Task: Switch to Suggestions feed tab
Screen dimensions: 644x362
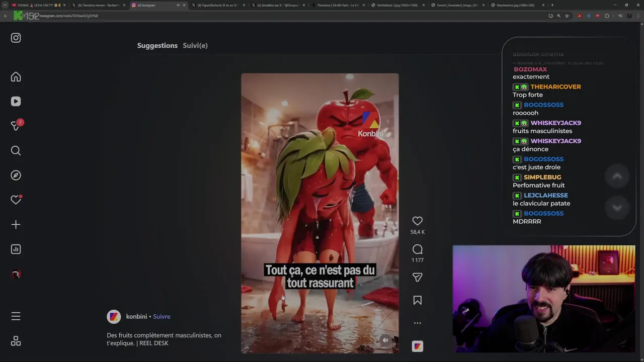Action: click(157, 45)
